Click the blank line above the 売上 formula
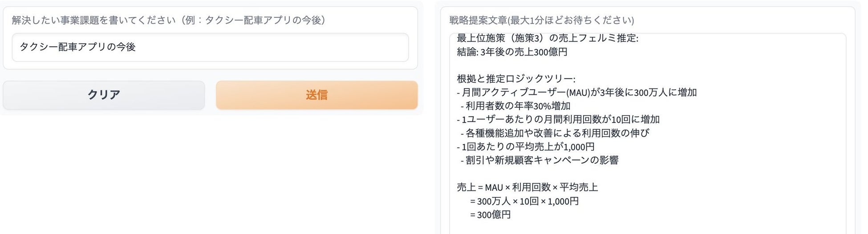 pos(579,173)
